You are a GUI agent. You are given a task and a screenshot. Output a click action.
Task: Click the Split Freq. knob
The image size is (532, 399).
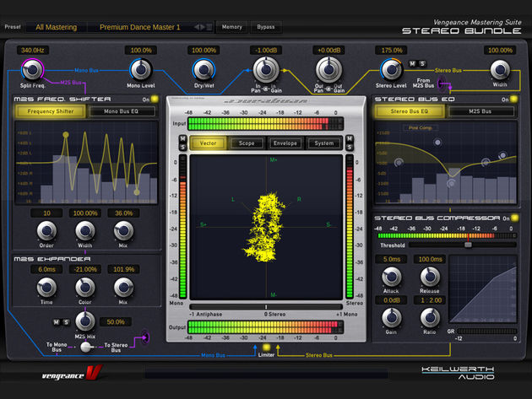click(33, 70)
